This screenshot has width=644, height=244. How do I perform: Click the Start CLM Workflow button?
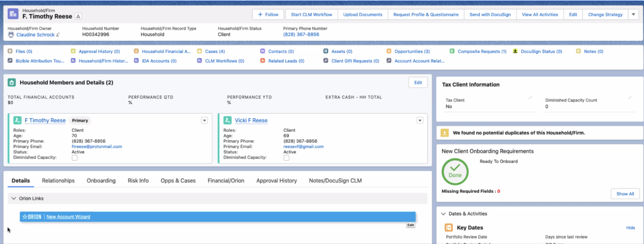[311, 15]
